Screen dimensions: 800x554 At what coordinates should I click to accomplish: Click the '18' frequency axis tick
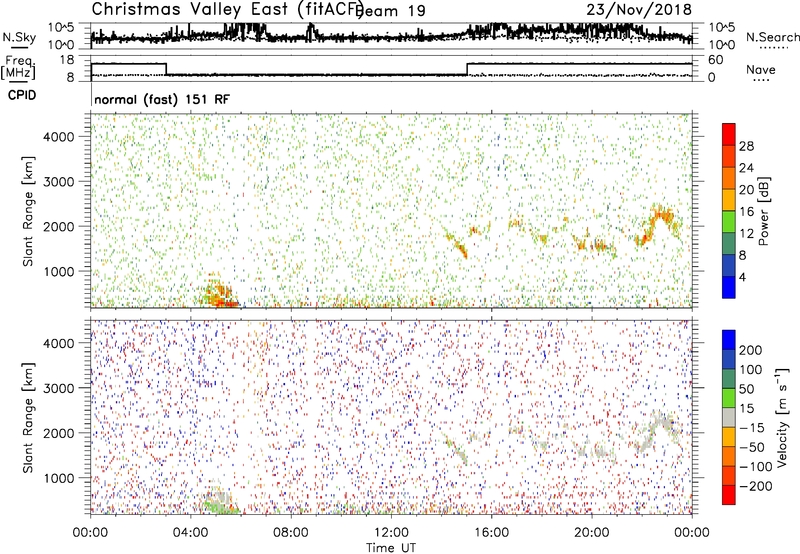coord(67,60)
